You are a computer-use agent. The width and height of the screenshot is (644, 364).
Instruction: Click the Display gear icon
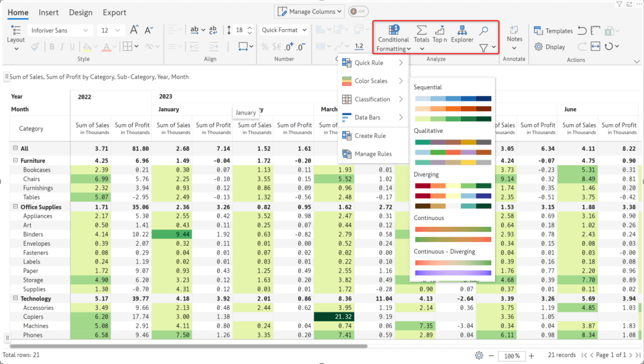539,47
